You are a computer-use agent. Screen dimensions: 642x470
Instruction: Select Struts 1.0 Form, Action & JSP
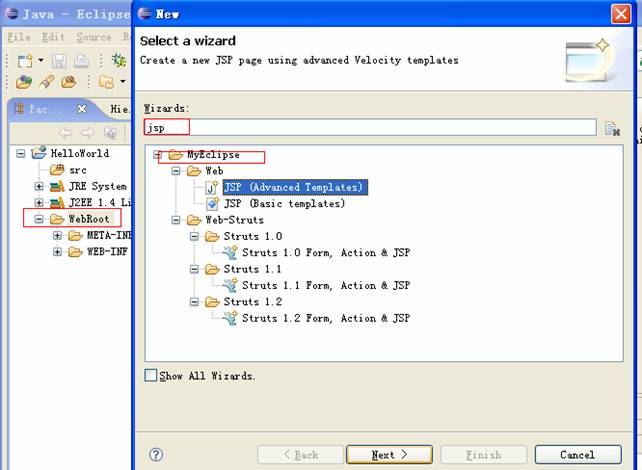click(x=326, y=253)
